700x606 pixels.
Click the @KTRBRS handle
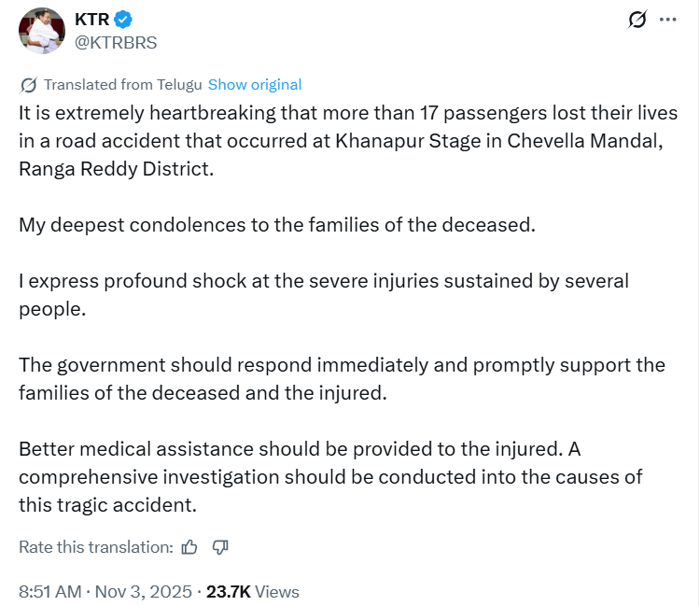(116, 42)
